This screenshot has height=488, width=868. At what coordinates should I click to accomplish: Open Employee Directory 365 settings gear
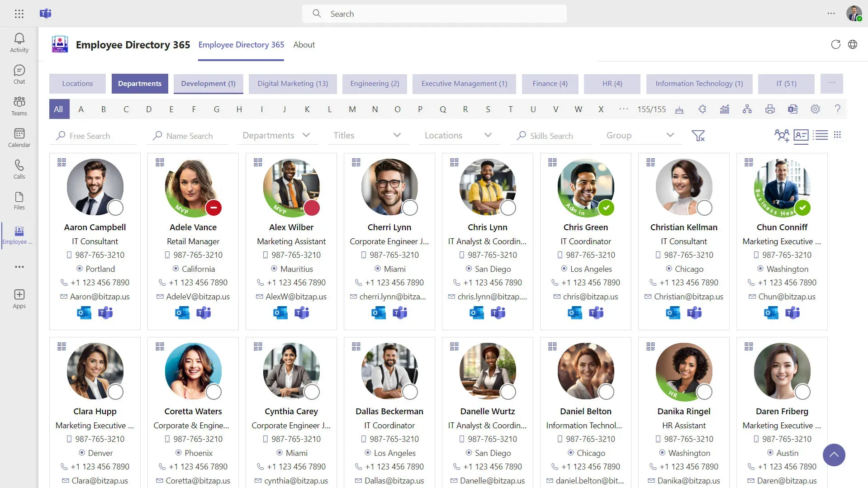pos(815,109)
